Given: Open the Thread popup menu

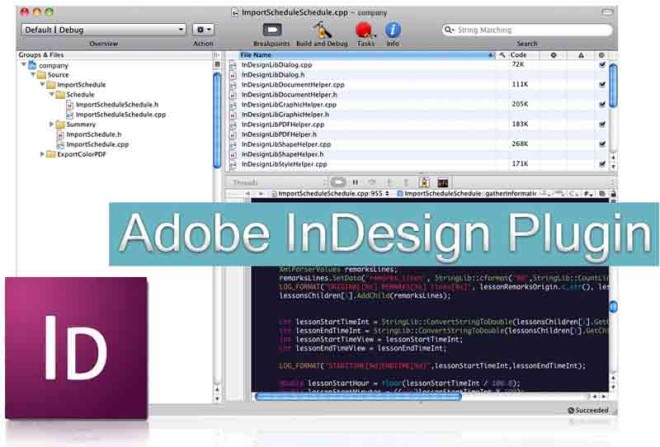Looking at the screenshot, I should point(278,182).
